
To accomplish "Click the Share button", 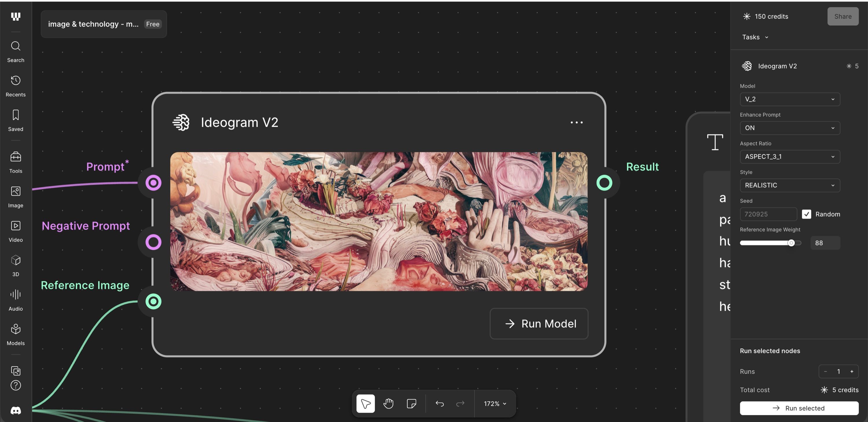I will (x=843, y=16).
